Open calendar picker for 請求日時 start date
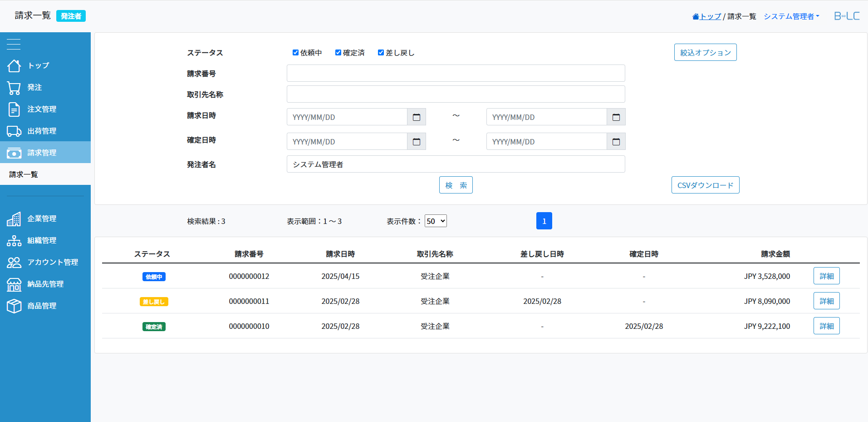The height and width of the screenshot is (422, 868). point(416,117)
